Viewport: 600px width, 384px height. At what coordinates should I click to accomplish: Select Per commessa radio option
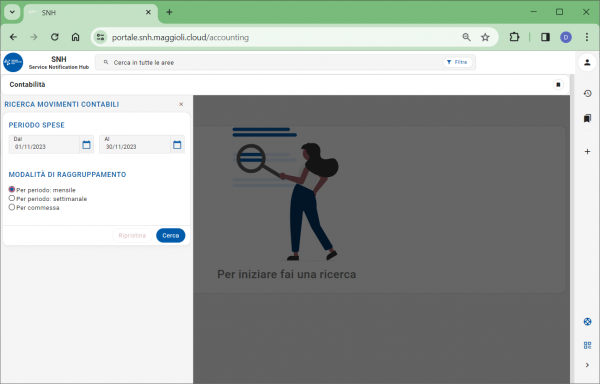(12, 207)
